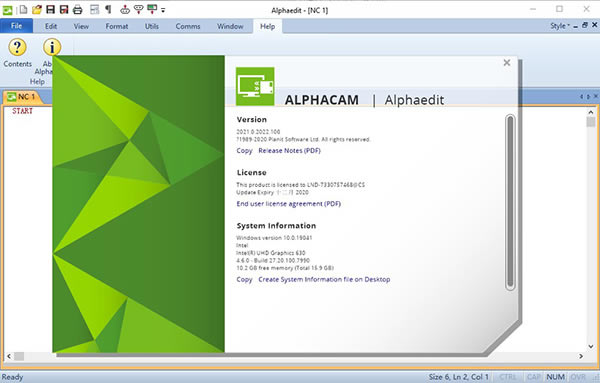This screenshot has height=383, width=600.
Task: Close the About Alphaedit dialog
Action: point(507,62)
